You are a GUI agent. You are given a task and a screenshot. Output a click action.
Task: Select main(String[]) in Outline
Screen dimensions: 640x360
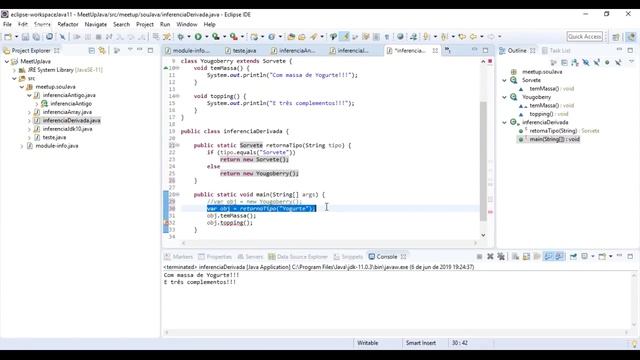[x=554, y=139]
